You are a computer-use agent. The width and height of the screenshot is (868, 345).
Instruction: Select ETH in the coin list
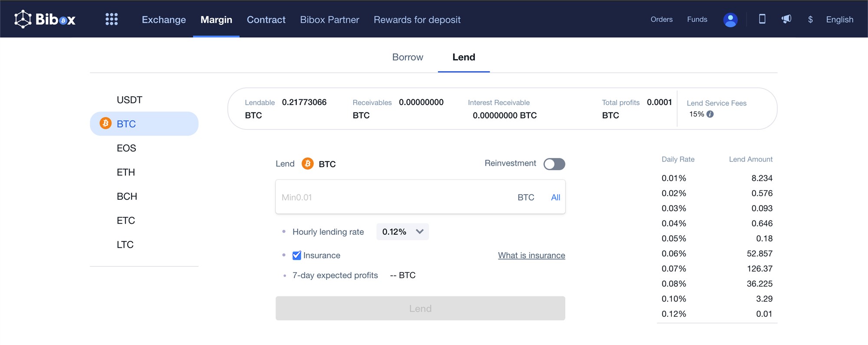126,172
